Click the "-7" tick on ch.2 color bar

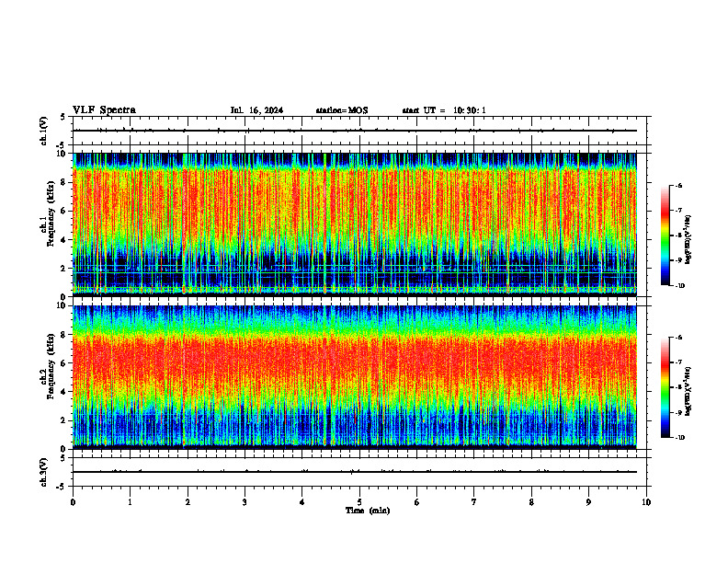coord(678,362)
